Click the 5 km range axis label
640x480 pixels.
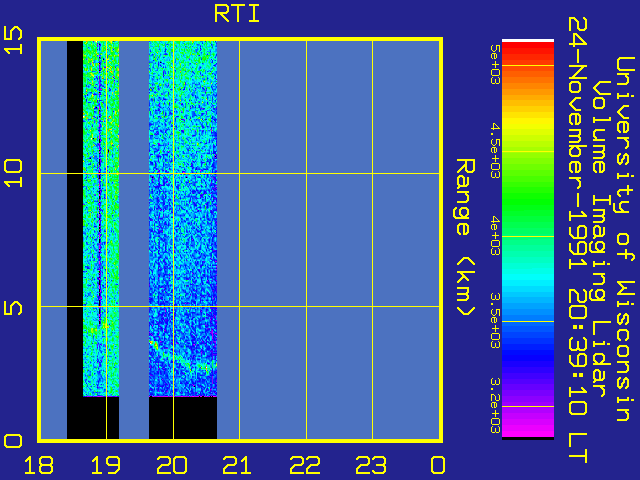click(13, 308)
